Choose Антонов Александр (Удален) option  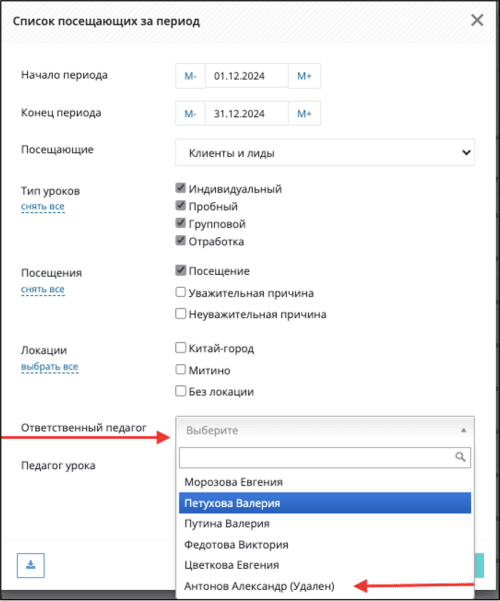click(259, 586)
